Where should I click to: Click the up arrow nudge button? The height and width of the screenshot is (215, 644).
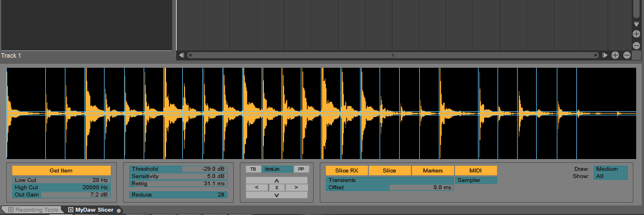coord(277,180)
